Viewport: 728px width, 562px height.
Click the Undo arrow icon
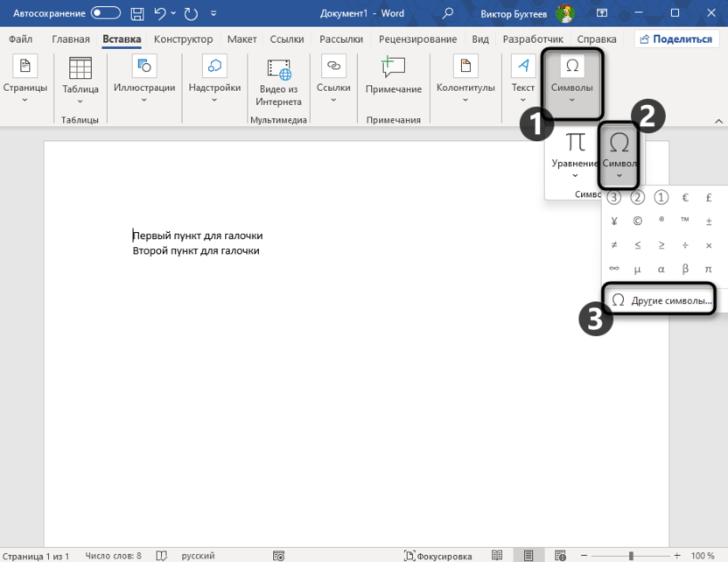161,14
